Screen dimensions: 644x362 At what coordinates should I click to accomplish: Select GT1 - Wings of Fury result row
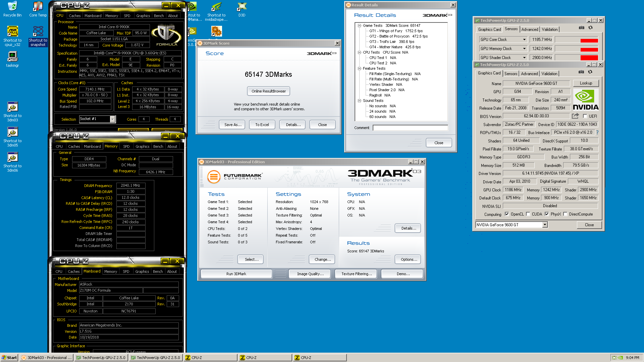pos(396,31)
